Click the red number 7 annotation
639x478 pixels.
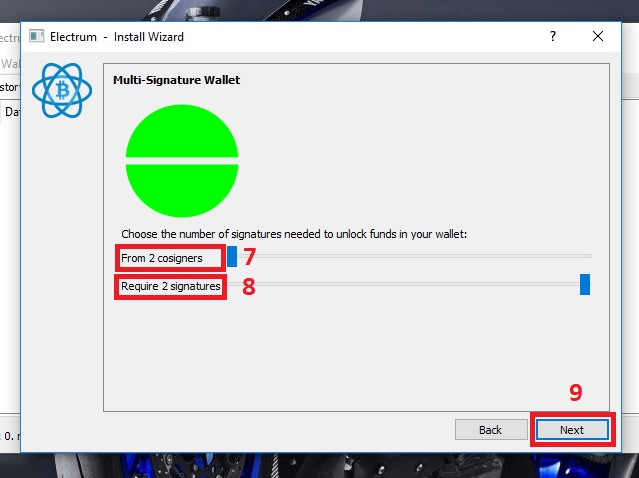(x=249, y=257)
